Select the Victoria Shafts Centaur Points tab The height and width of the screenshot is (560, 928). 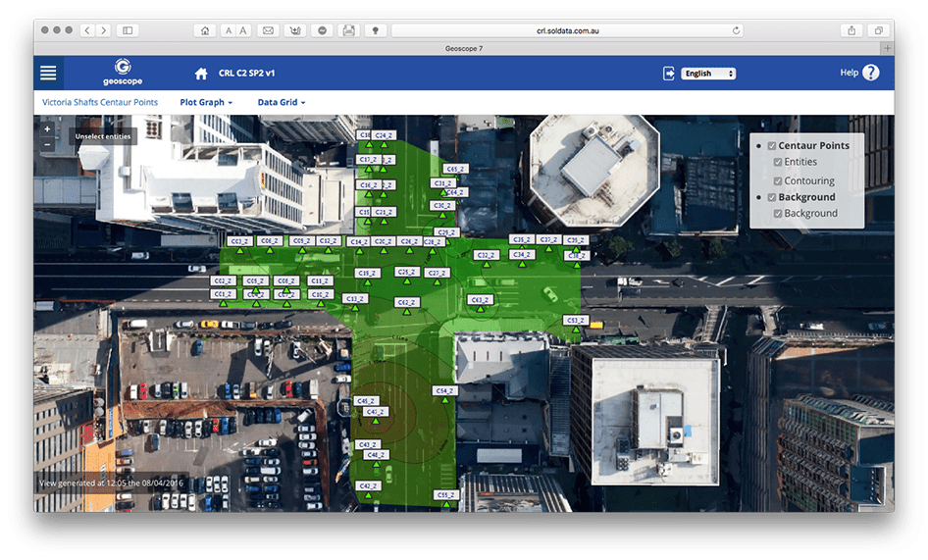coord(101,102)
